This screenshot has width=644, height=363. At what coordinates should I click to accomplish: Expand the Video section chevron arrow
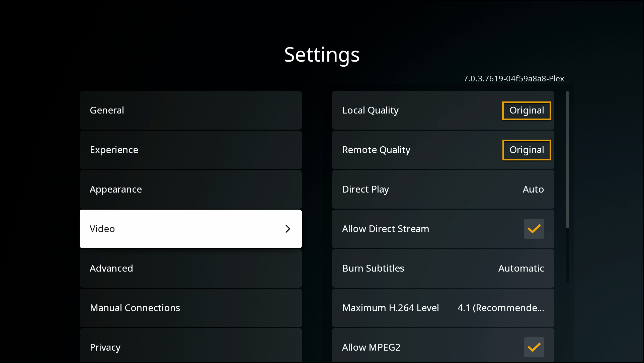tap(287, 229)
